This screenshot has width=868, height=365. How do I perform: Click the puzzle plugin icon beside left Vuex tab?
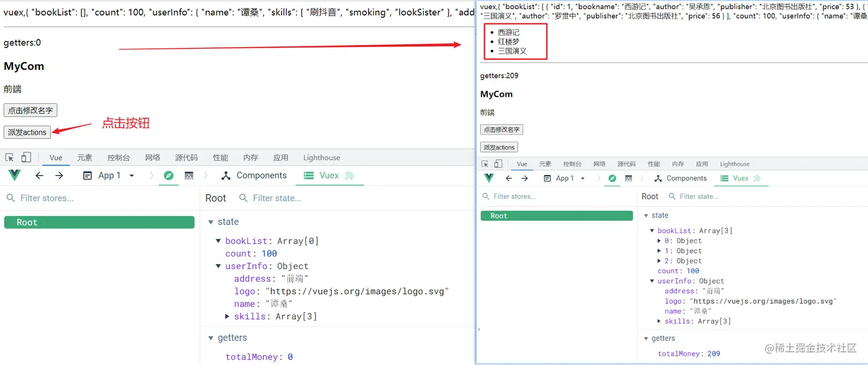pyautogui.click(x=349, y=176)
